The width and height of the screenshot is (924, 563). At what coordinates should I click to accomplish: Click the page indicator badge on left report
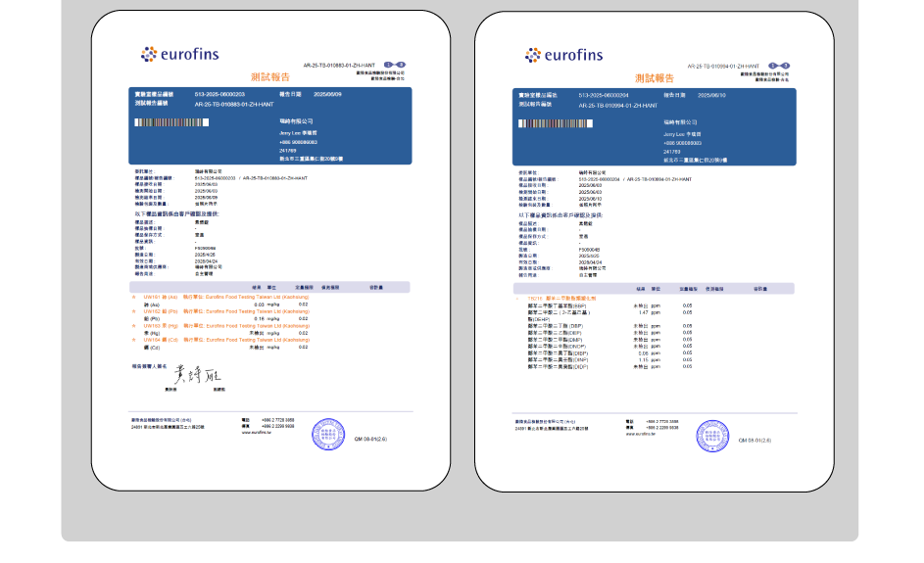coord(394,64)
